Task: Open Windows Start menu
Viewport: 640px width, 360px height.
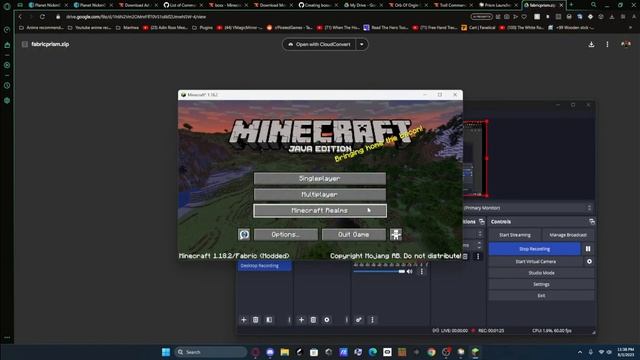Action: [166, 352]
